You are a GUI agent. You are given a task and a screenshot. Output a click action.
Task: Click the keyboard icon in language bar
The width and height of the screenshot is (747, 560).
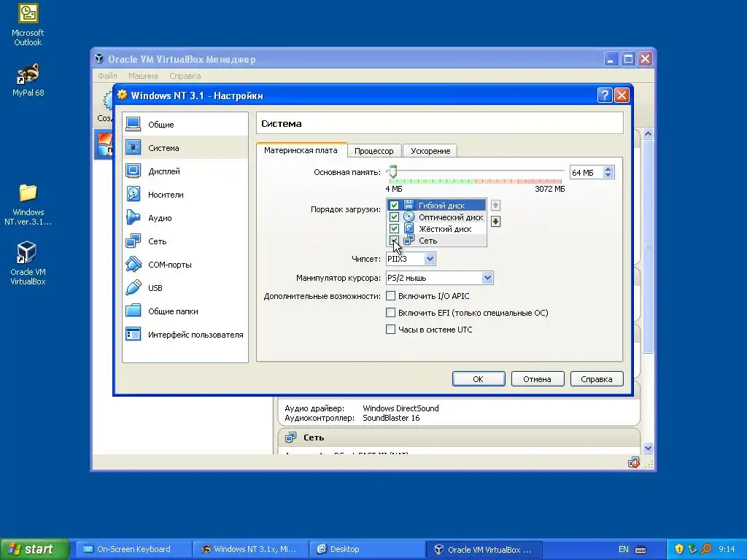[640, 550]
